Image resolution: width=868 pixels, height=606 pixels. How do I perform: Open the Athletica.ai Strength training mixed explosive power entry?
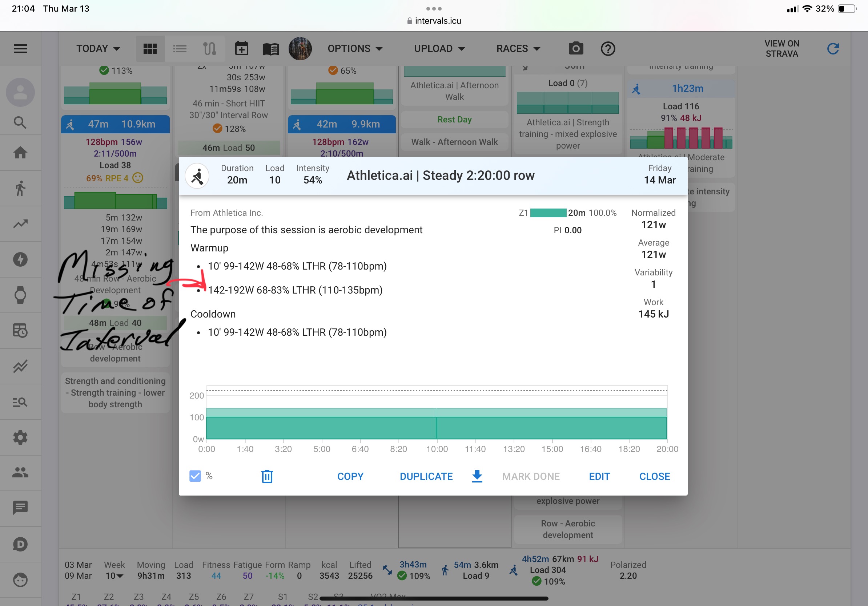point(568,134)
